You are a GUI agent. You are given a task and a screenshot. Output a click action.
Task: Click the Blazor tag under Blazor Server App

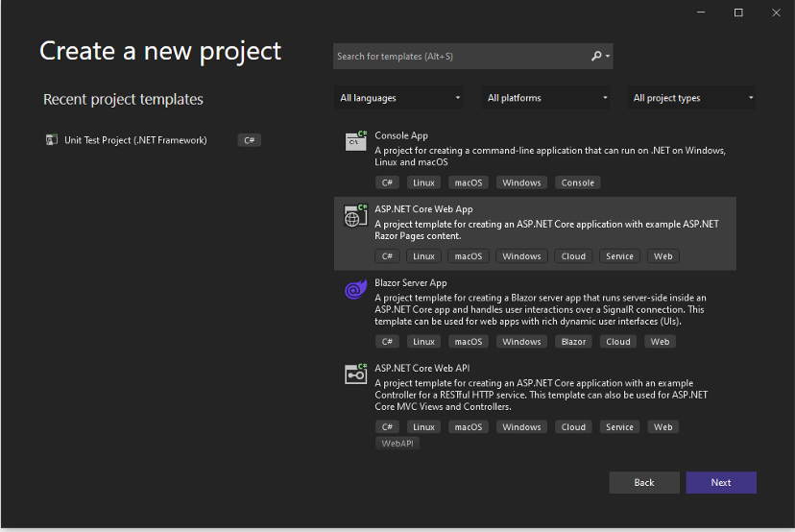tap(573, 342)
